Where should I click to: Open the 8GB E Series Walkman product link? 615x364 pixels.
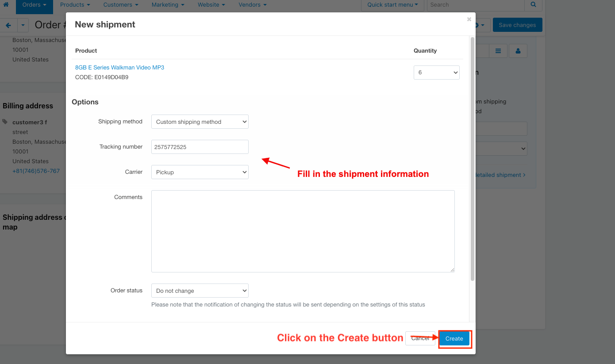[x=119, y=67]
